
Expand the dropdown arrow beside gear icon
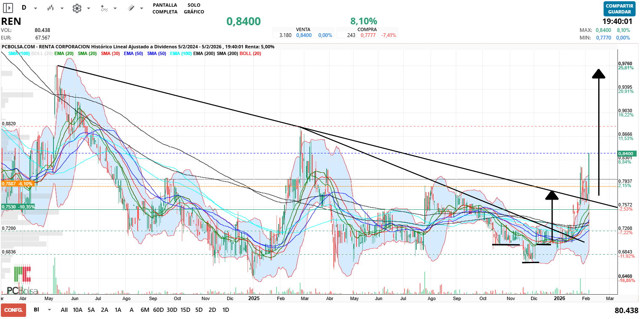[88, 8]
